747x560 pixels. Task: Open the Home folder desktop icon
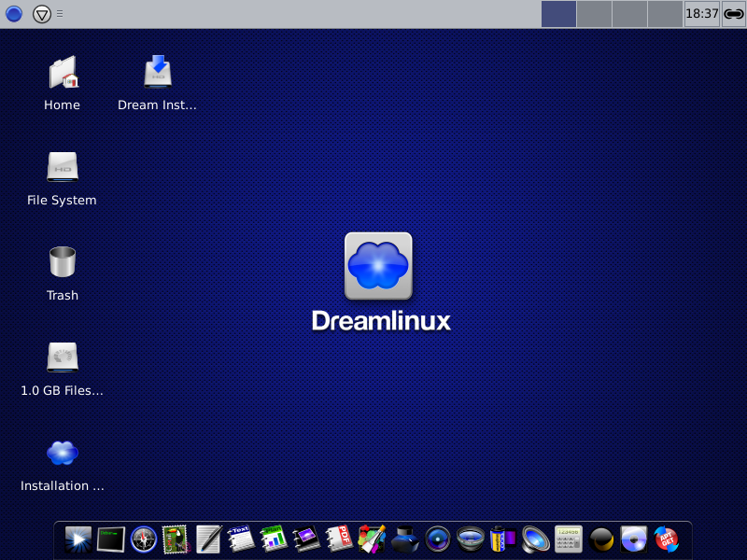(x=63, y=73)
